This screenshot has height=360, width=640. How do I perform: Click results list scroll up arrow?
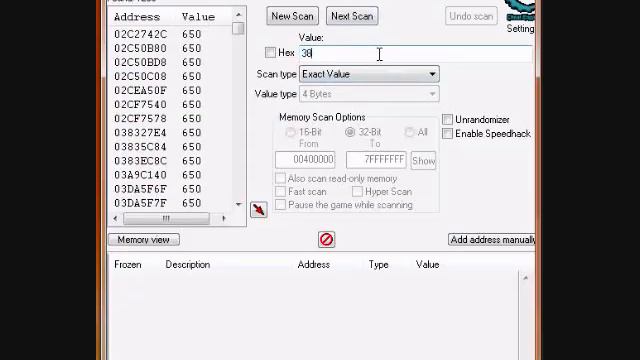238,15
